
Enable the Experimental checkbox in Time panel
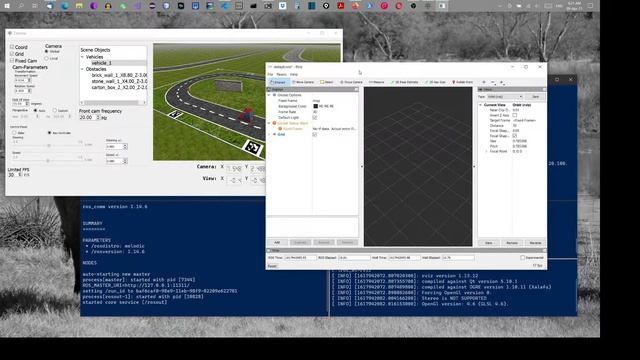pyautogui.click(x=522, y=258)
